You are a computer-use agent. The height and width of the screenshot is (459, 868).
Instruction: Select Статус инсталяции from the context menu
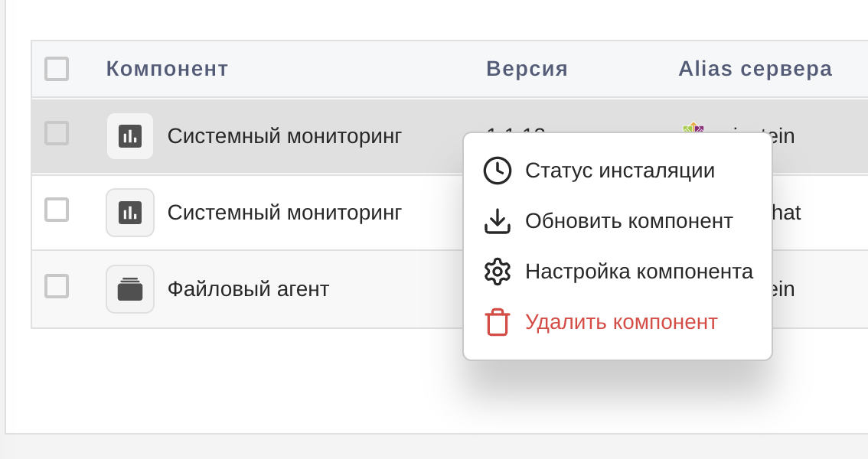[618, 171]
